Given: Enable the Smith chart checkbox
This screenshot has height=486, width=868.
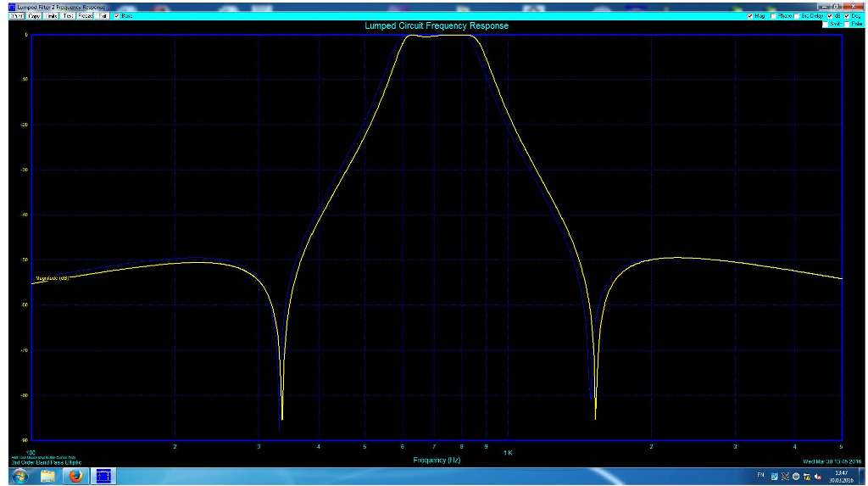Looking at the screenshot, I should [825, 24].
